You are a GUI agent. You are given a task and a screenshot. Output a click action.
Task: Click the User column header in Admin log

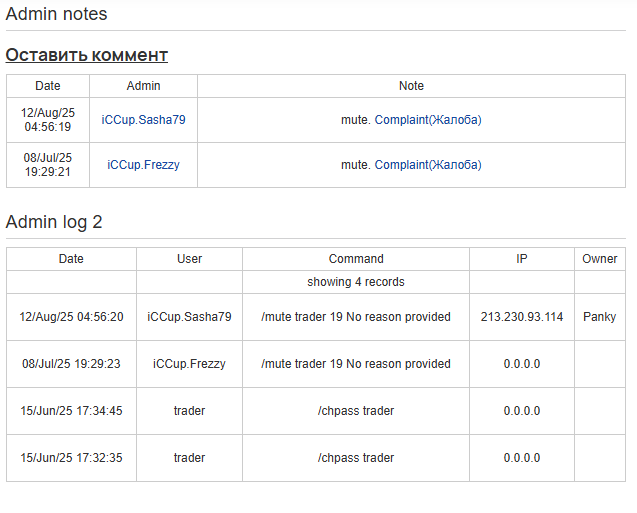[189, 259]
